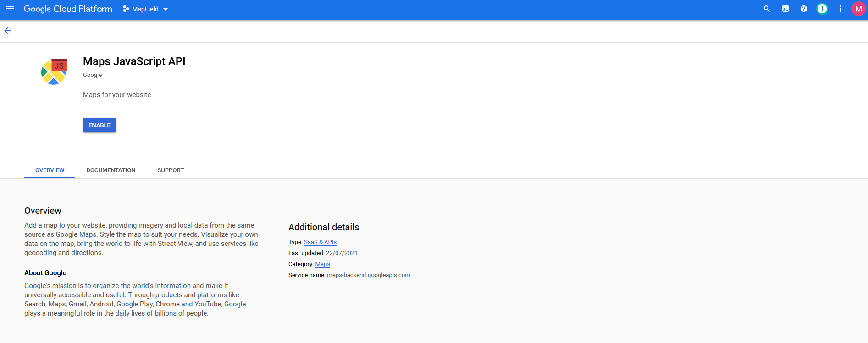The height and width of the screenshot is (343, 868).
Task: Activate Cloud Shell terminal icon
Action: point(785,9)
